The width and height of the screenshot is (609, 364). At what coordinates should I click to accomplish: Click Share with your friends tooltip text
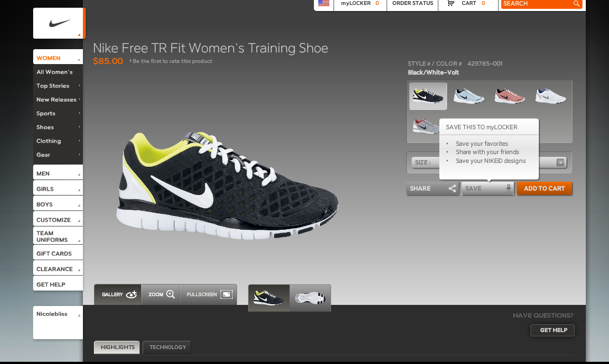[x=487, y=152]
